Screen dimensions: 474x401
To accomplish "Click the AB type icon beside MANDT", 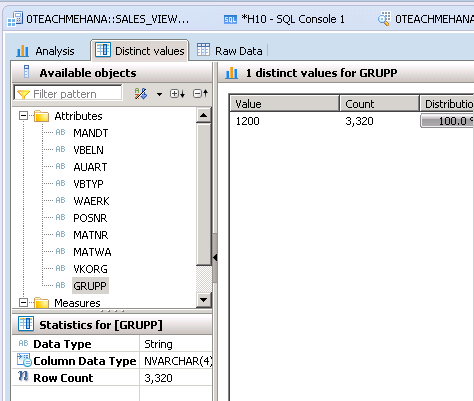I will [x=60, y=132].
